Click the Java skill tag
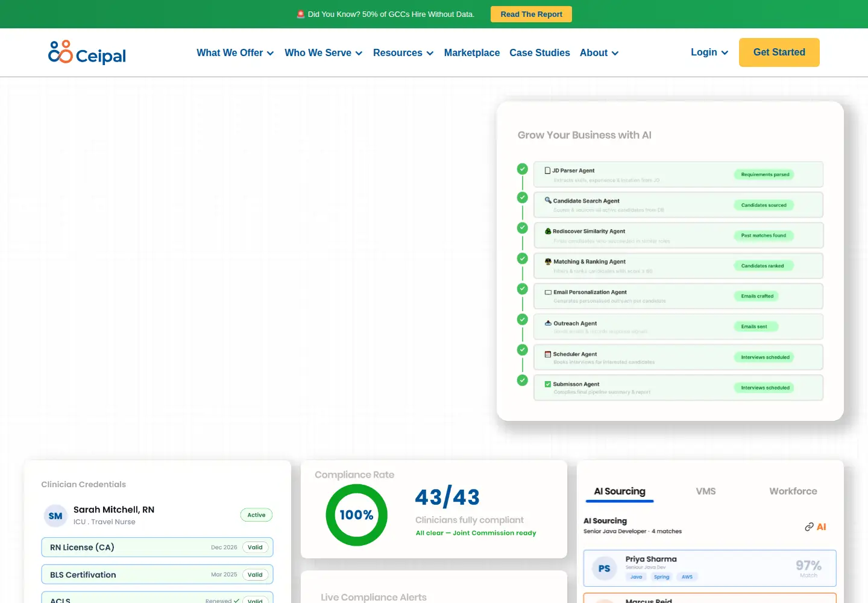 (636, 577)
